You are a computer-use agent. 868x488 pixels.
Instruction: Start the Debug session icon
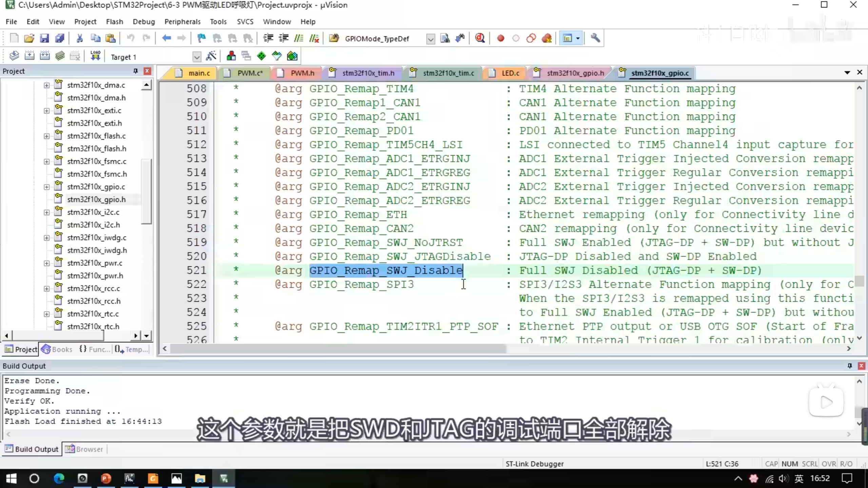coord(480,38)
